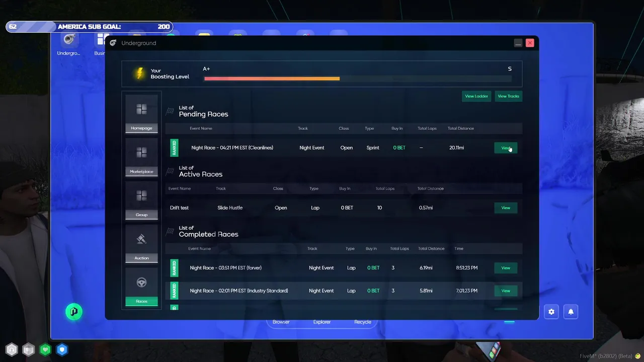The image size is (644, 362).
Task: Select 'Night Race - 03:51 PM EST (forver)' text
Action: point(226,268)
